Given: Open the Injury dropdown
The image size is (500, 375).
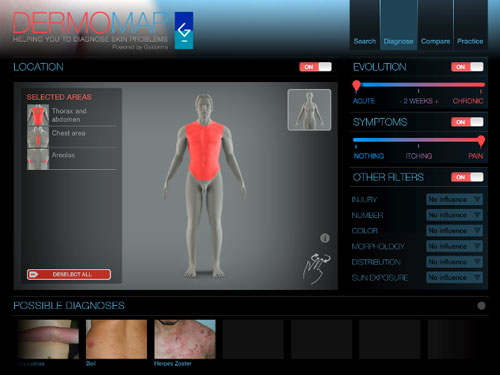Looking at the screenshot, I should click(x=454, y=199).
